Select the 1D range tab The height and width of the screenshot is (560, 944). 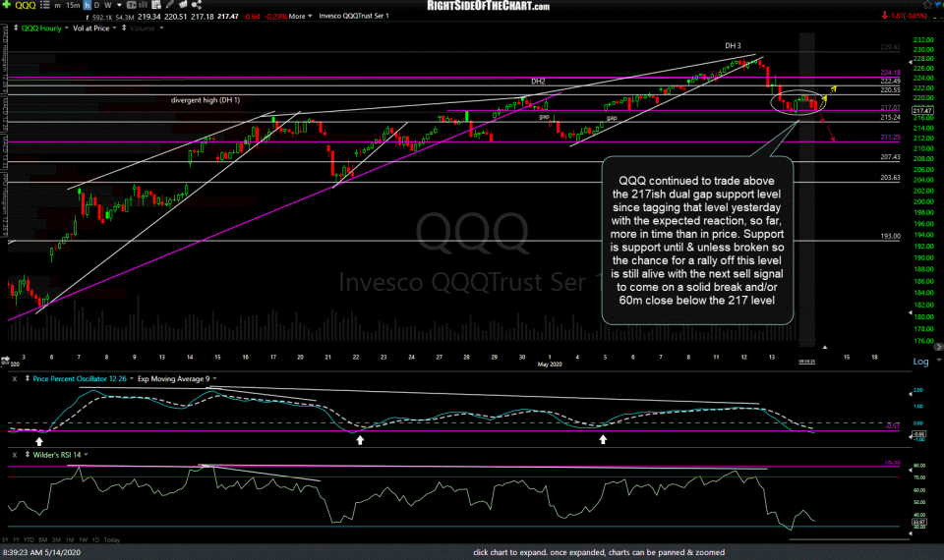(x=95, y=540)
